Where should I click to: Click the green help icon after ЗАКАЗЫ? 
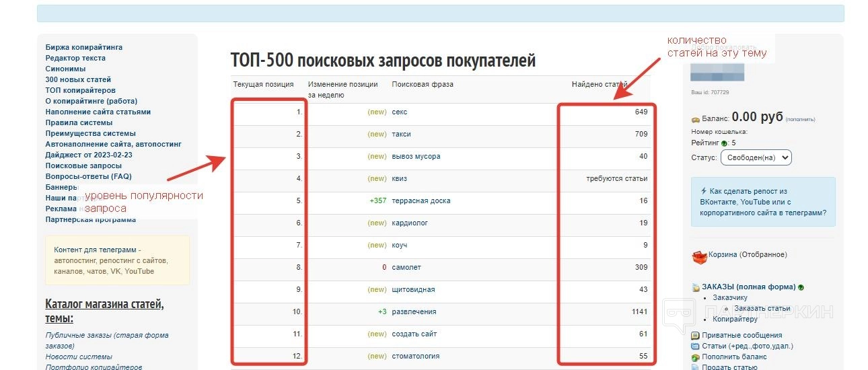click(801, 287)
